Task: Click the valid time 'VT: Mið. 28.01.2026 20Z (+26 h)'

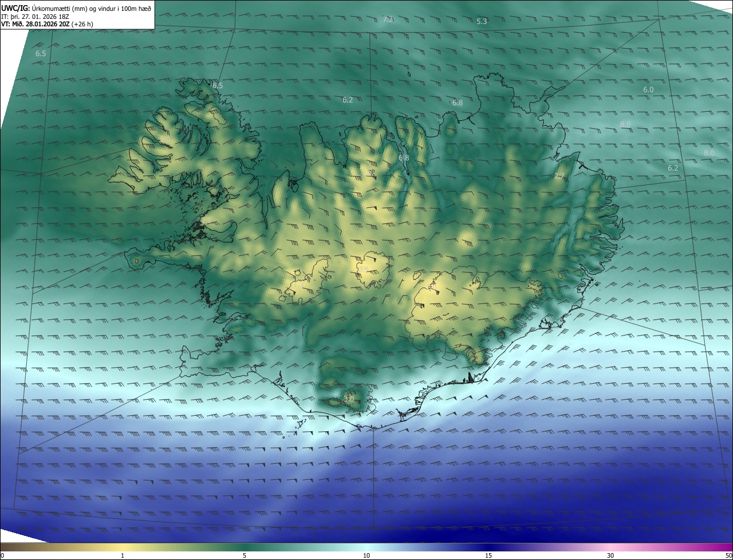Action: tap(48, 25)
